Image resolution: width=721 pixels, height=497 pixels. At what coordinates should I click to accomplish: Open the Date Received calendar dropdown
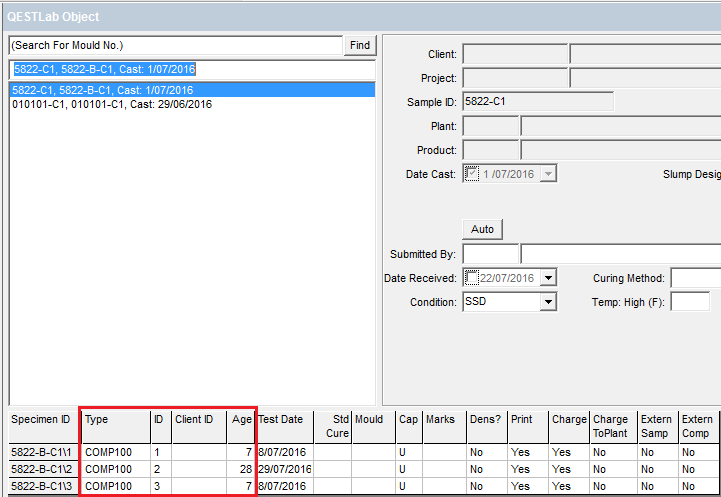[x=548, y=278]
